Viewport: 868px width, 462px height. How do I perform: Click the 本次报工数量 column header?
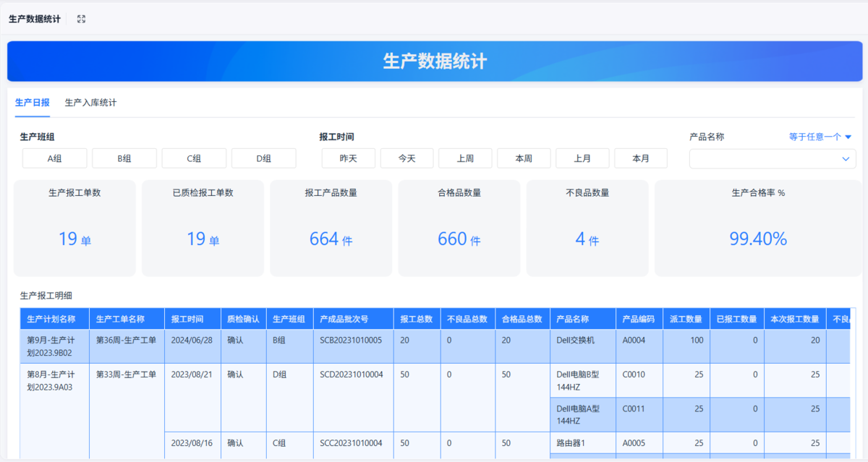pos(795,319)
